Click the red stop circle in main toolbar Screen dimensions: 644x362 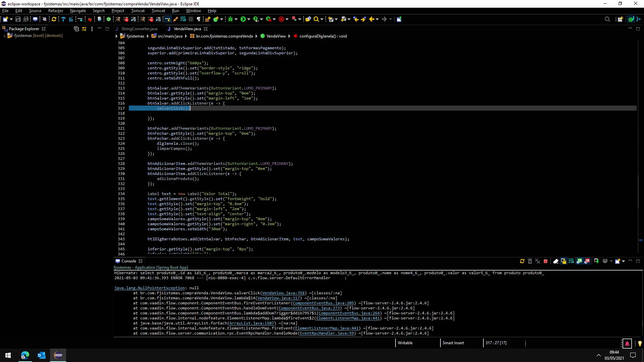(281, 19)
